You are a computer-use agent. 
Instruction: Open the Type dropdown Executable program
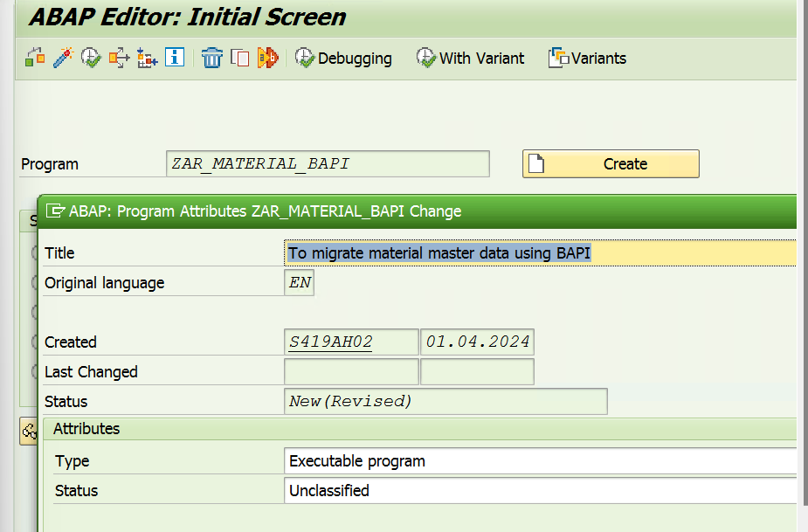click(x=540, y=461)
